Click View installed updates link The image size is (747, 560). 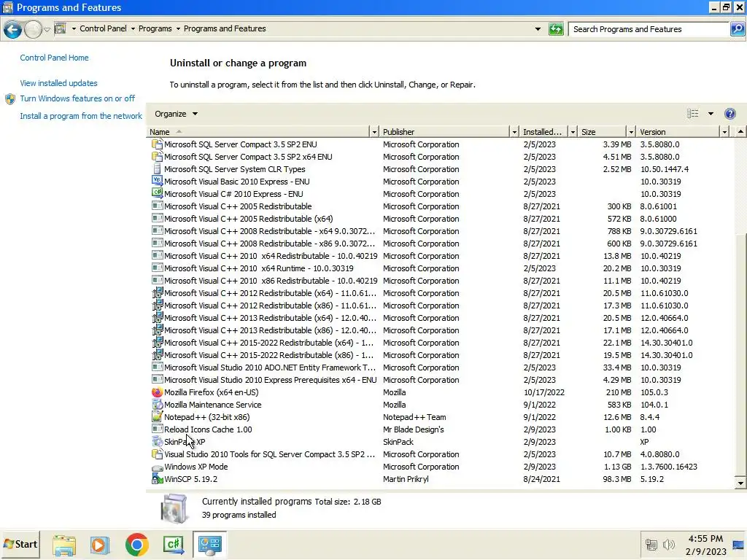coord(58,83)
